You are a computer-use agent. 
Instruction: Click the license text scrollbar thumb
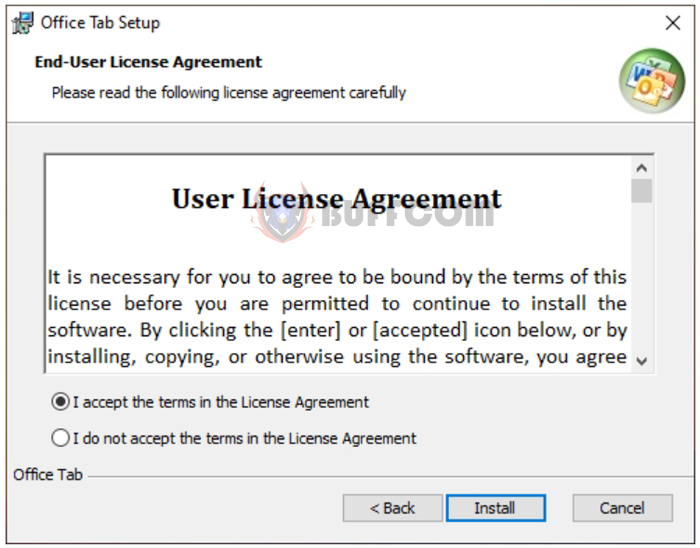pos(642,191)
